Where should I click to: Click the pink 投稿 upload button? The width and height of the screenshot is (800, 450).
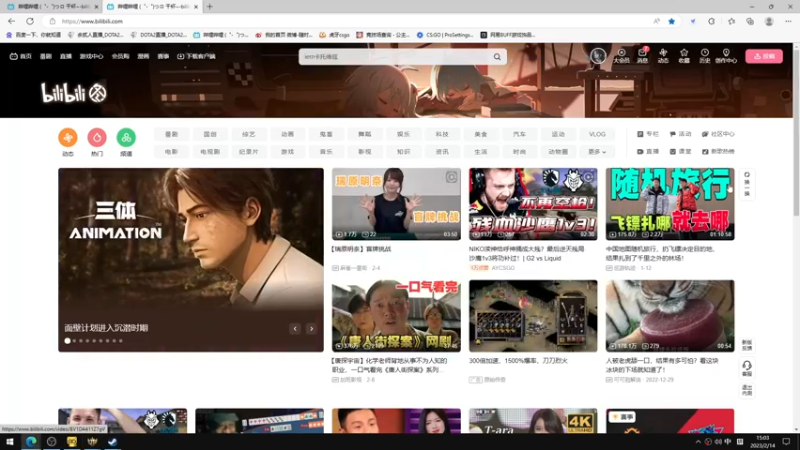pos(764,56)
